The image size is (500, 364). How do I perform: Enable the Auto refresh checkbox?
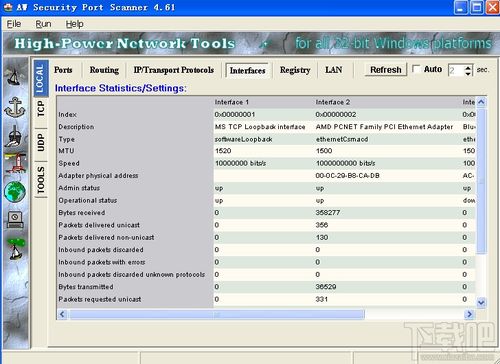click(x=416, y=69)
